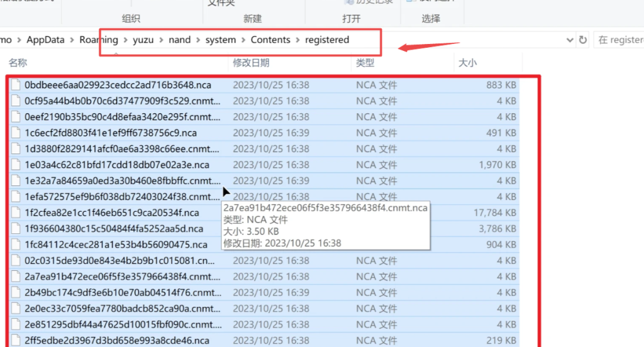The image size is (644, 347).
Task: Click file icon of 1f936604380c15c50484f4fa5252aa5d.nca
Action: tap(16, 229)
